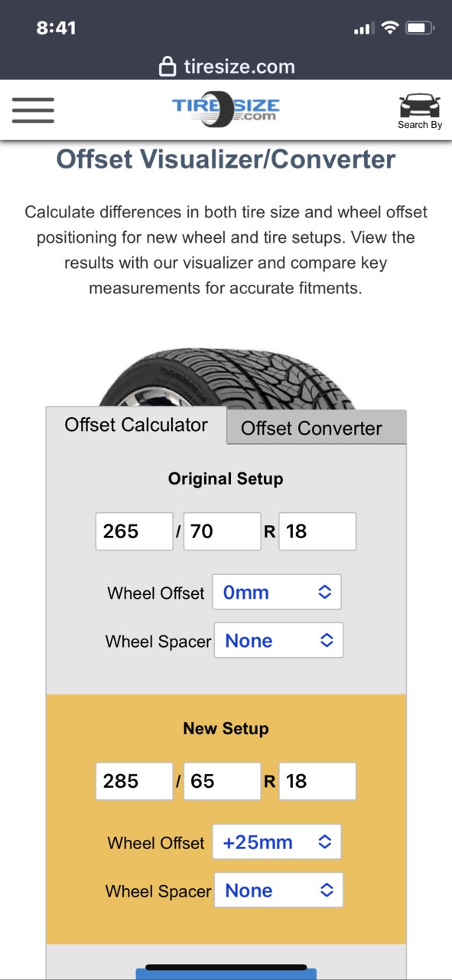Open Original Setup Wheel Offset dropdown
Screen dimensions: 452x980
[x=277, y=592]
